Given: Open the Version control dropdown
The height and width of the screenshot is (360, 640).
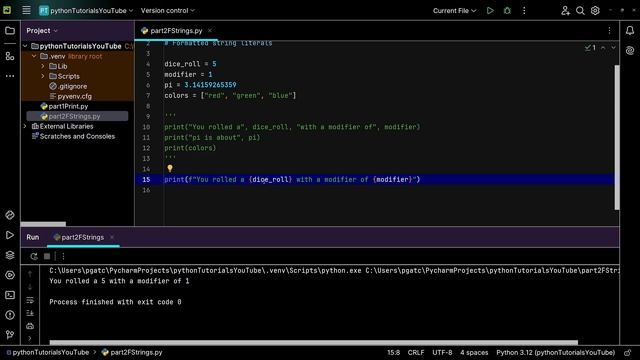Looking at the screenshot, I should [x=168, y=11].
